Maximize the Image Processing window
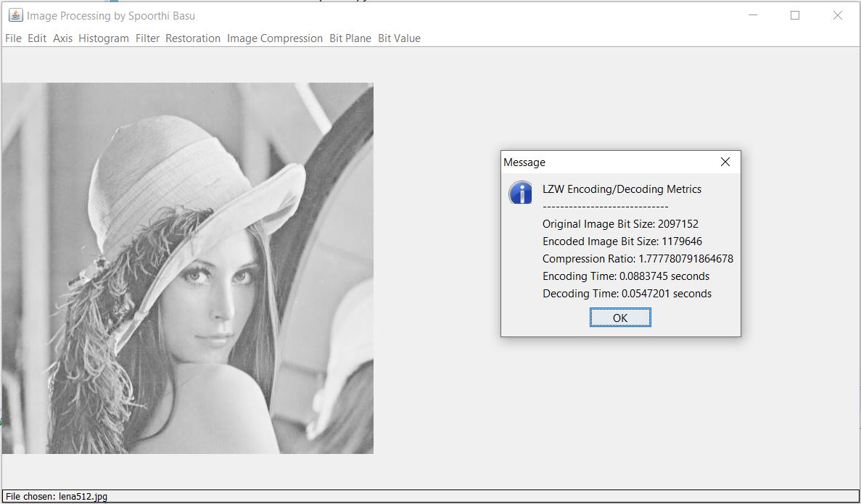861x504 pixels. tap(794, 15)
